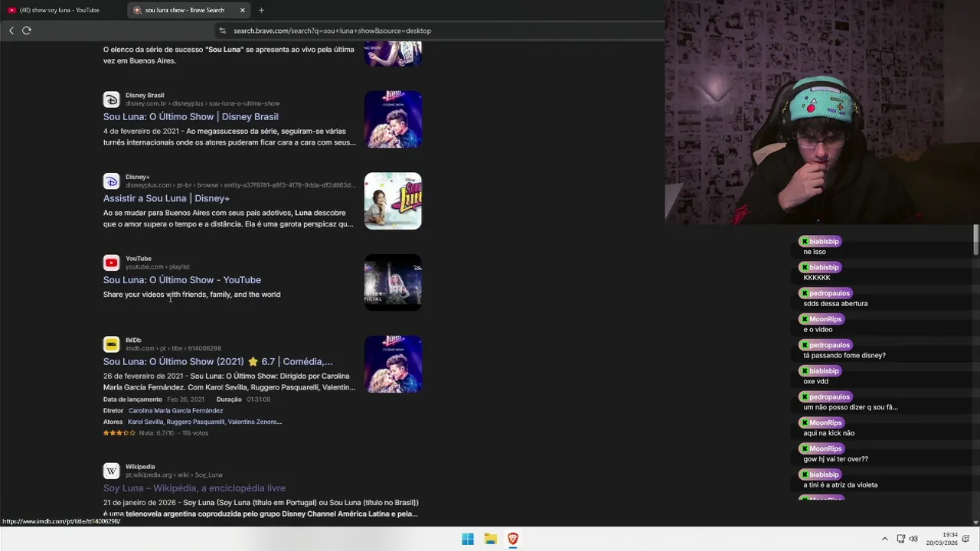Click the Disney+ result thumbnail
Viewport: 980px width, 551px height.
point(393,201)
